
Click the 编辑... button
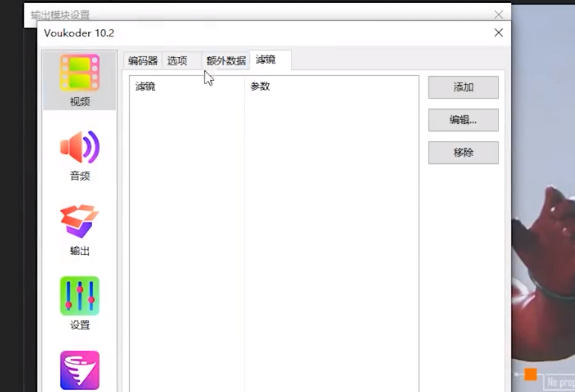tap(463, 120)
